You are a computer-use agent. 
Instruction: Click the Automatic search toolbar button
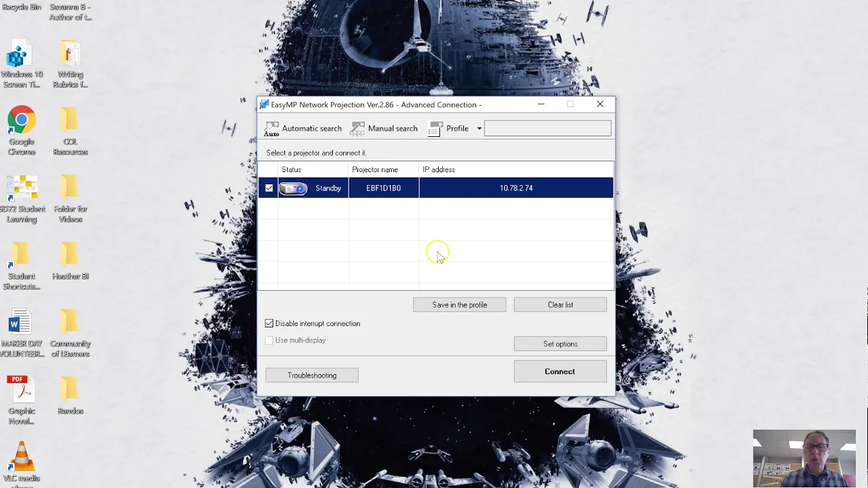303,129
